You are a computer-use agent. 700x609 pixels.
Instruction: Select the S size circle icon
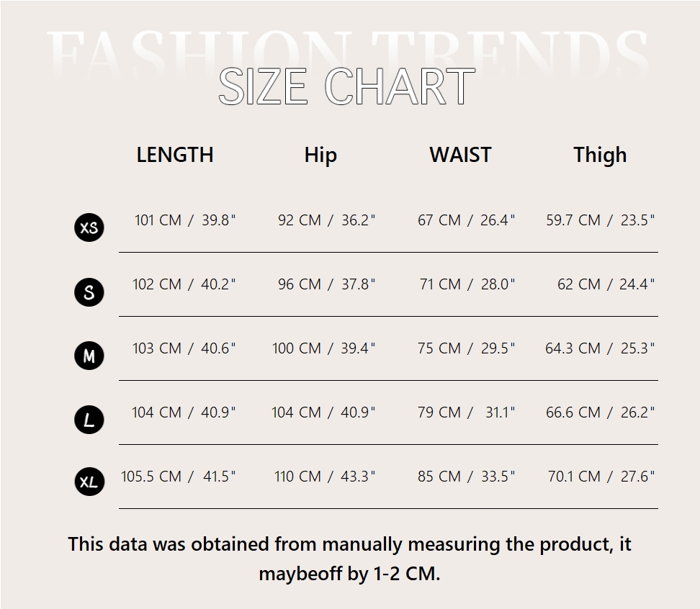click(x=89, y=292)
